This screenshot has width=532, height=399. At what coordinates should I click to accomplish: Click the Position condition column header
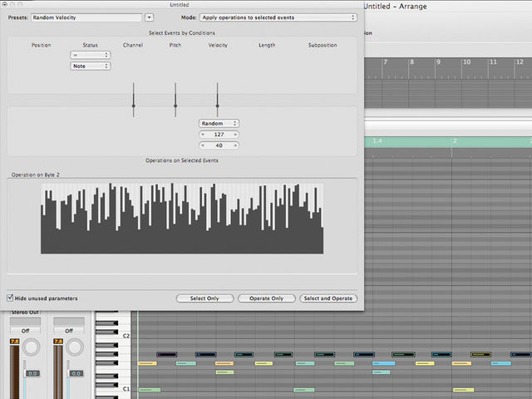tap(41, 45)
